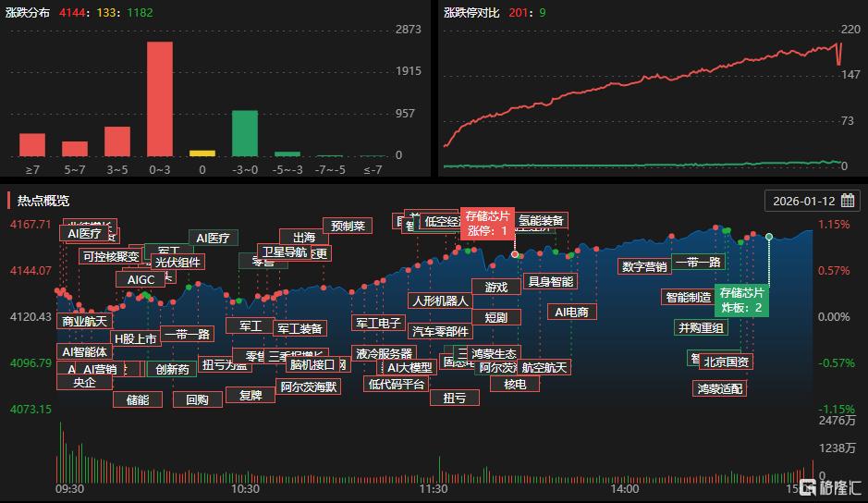This screenshot has height=503, width=868.
Task: Click the 北京国资 tag
Action: click(x=727, y=362)
